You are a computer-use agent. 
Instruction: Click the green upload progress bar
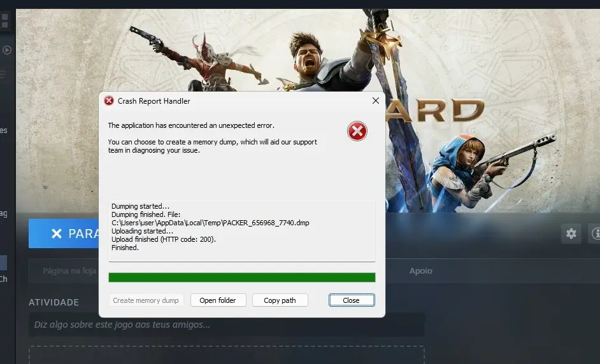(x=242, y=277)
